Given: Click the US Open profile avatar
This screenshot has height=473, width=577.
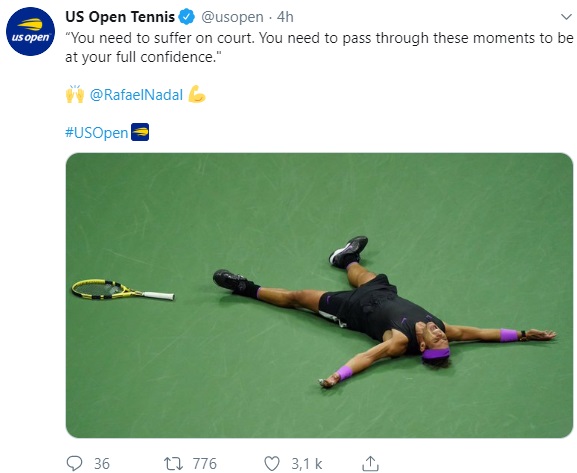Looking at the screenshot, I should [x=31, y=32].
